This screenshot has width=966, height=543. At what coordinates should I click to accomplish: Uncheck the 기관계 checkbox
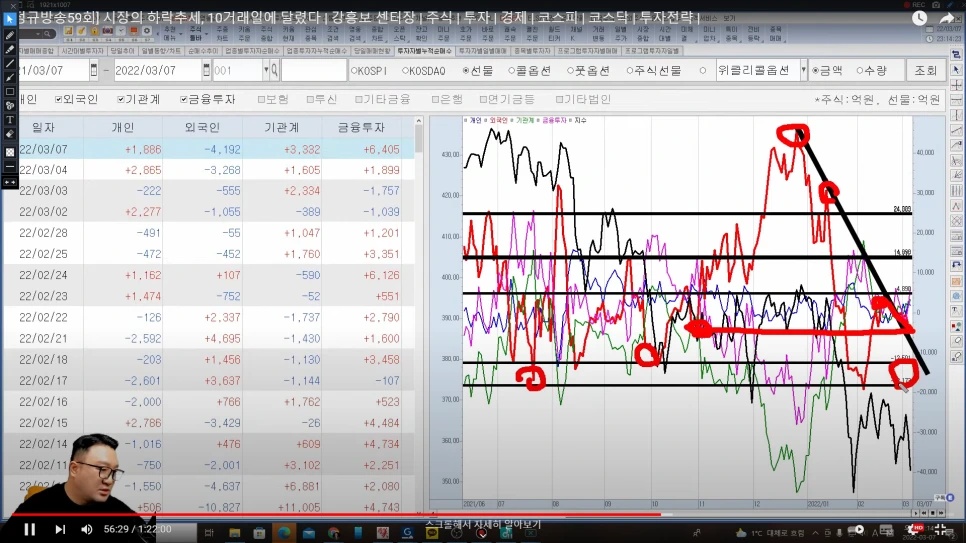[121, 99]
